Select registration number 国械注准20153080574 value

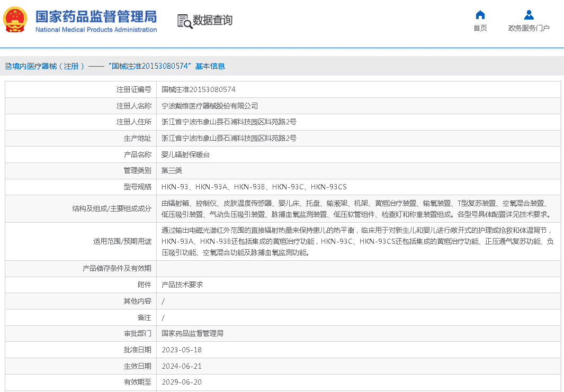[198, 89]
